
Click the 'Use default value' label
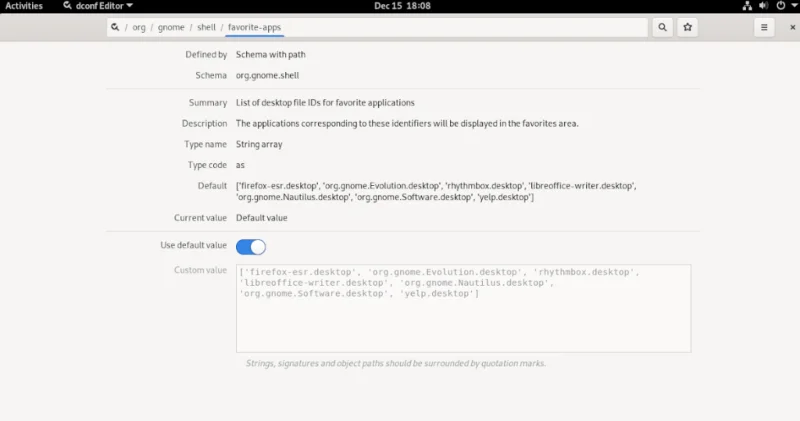193,245
